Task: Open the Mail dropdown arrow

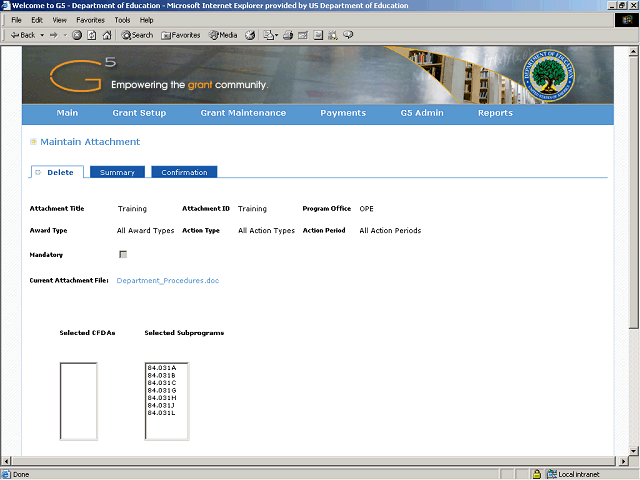Action: tap(276, 36)
